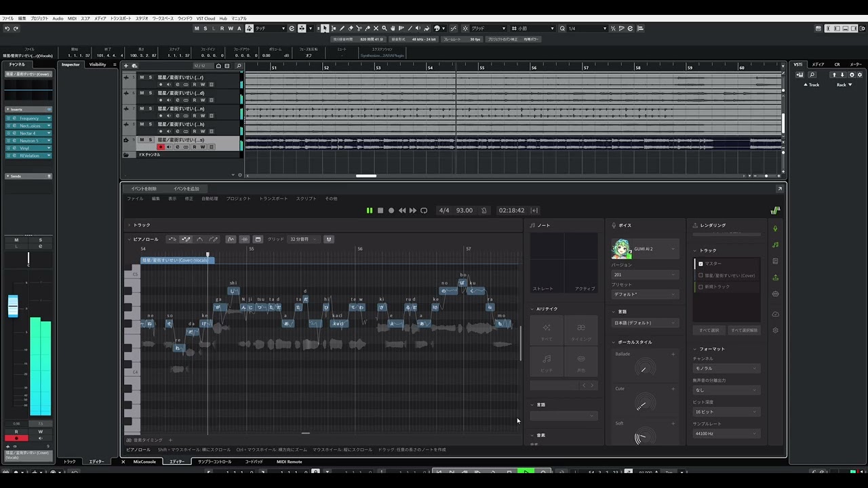Fast forward in Synthesizer V transport

(x=412, y=211)
